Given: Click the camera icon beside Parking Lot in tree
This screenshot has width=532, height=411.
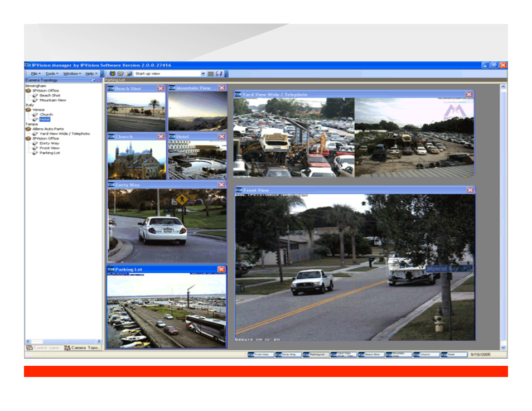Looking at the screenshot, I should point(35,153).
